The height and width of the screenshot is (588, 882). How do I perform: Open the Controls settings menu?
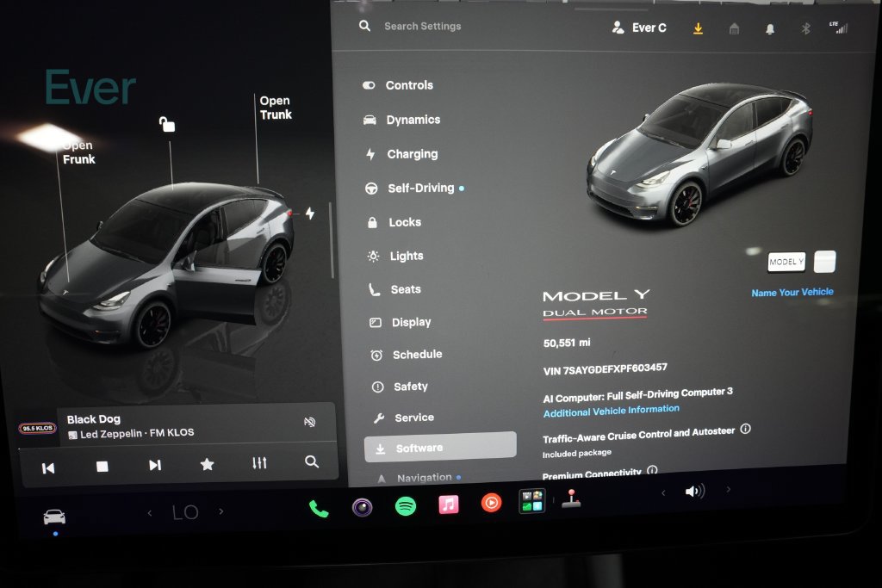click(398, 85)
